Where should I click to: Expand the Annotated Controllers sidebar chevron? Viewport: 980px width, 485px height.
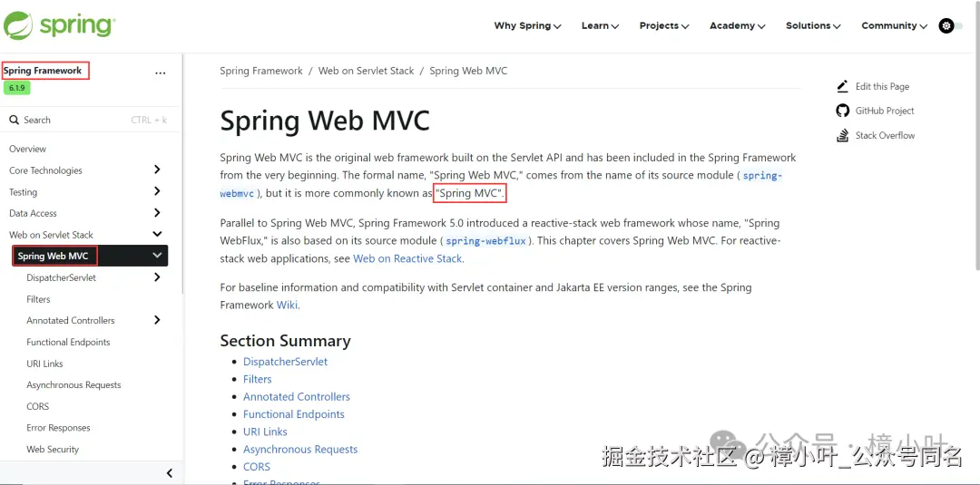(x=157, y=320)
